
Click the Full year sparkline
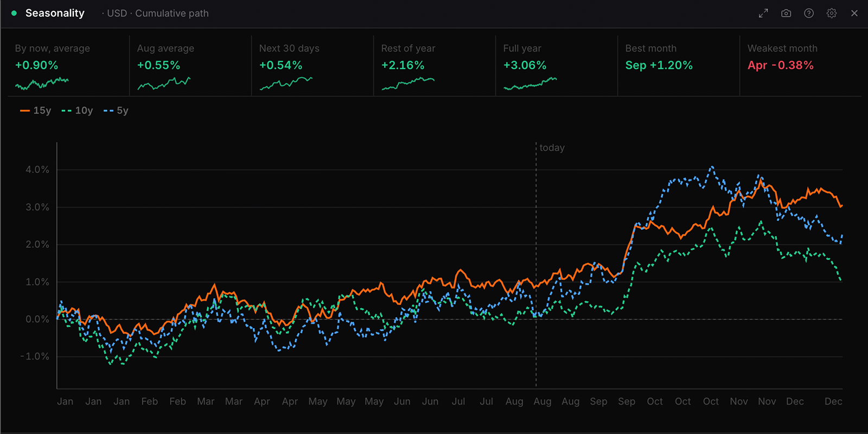(530, 84)
